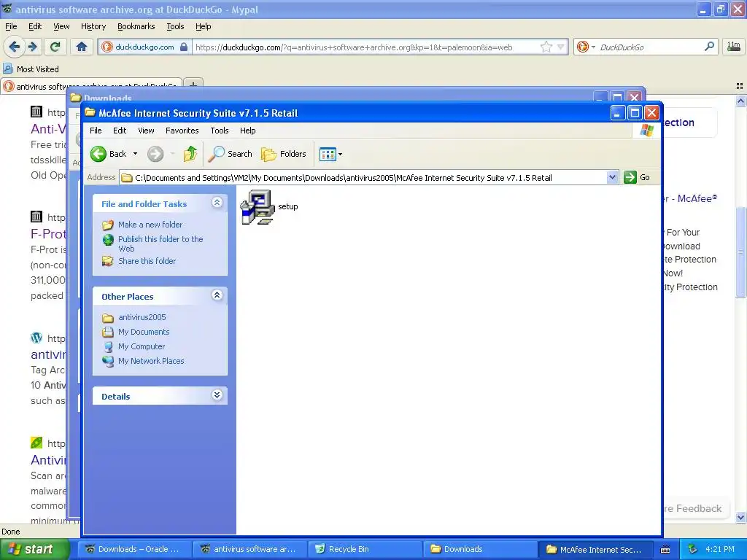Switch to Downloads taskbar button
The width and height of the screenshot is (747, 560).
pos(480,549)
